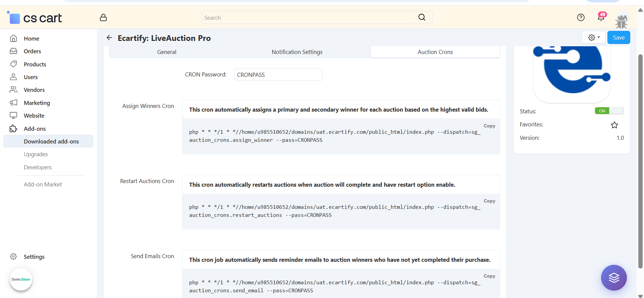Viewport: 644px width, 298px height.
Task: Open the gear settings dropdown
Action: (593, 38)
